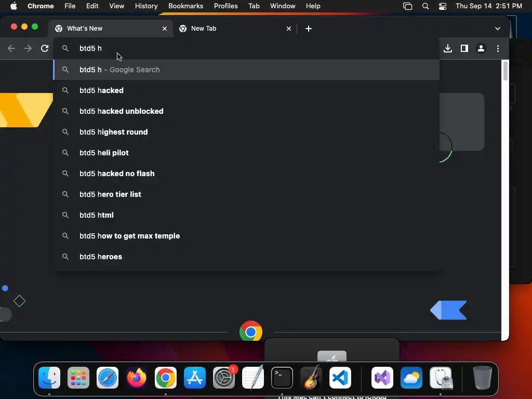Expand the tab search chevron

pos(497,29)
